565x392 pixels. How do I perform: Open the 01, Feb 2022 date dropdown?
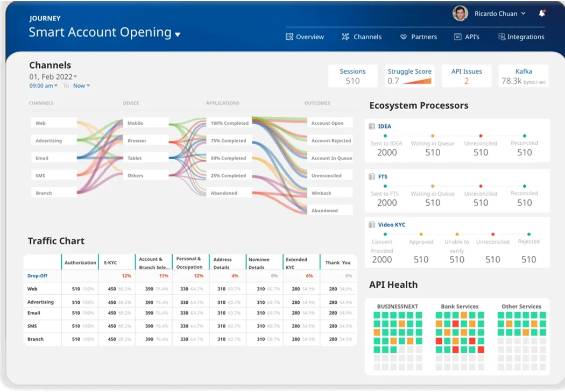click(x=75, y=77)
